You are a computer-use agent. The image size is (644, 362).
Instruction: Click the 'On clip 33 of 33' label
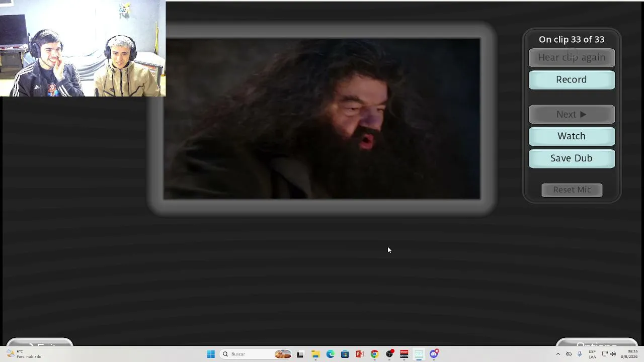click(x=572, y=39)
